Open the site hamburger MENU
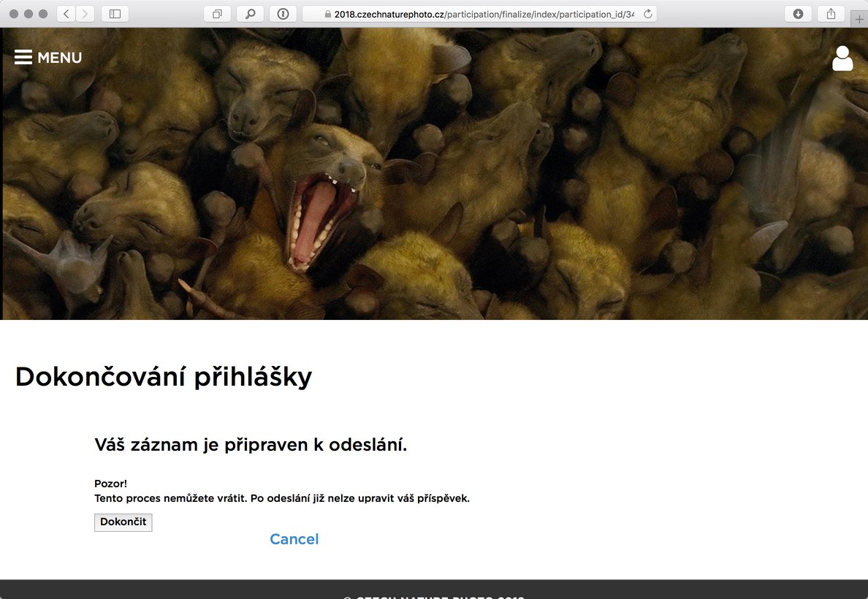 pos(48,58)
